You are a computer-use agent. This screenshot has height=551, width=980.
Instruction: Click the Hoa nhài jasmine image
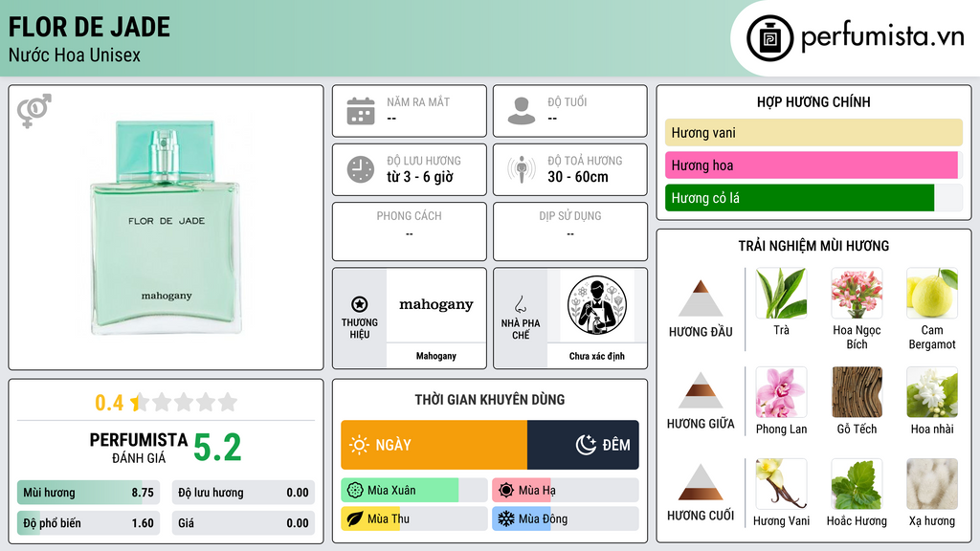click(932, 392)
